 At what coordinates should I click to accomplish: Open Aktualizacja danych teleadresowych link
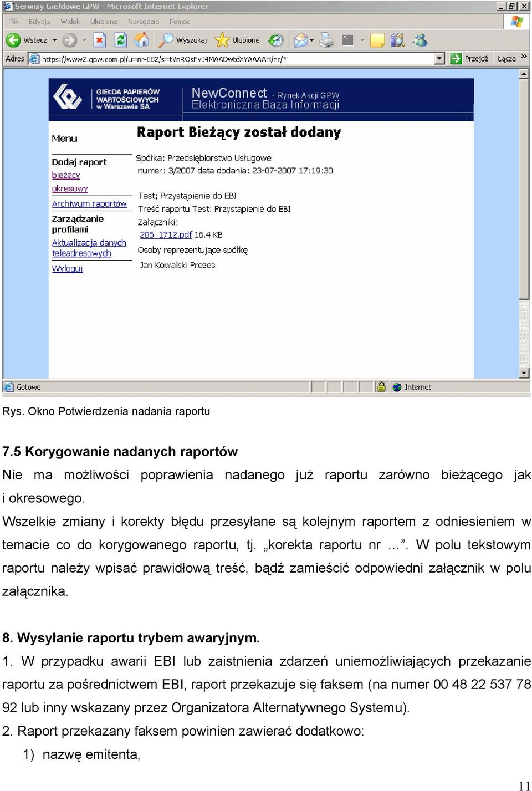pos(89,248)
